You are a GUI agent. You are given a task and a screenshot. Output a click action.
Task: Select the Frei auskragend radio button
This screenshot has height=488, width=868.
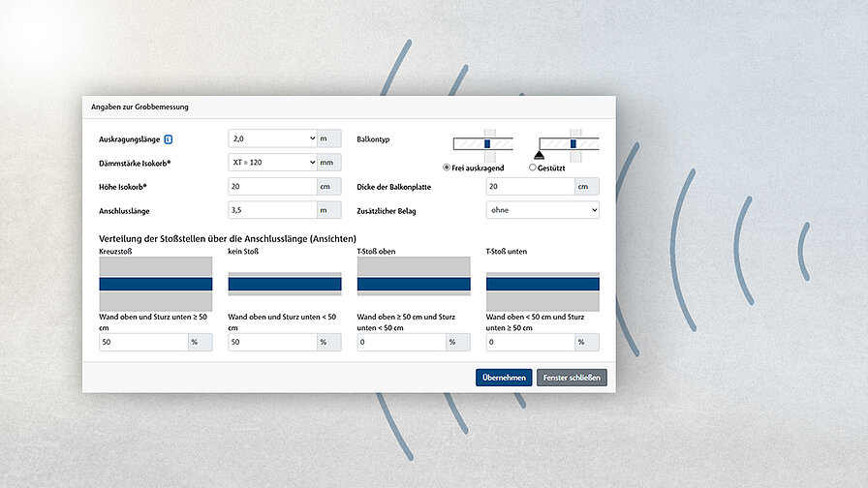447,168
